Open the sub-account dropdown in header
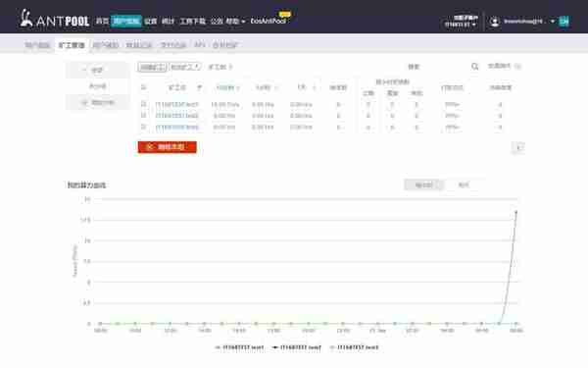This screenshot has width=588, height=368. point(461,21)
